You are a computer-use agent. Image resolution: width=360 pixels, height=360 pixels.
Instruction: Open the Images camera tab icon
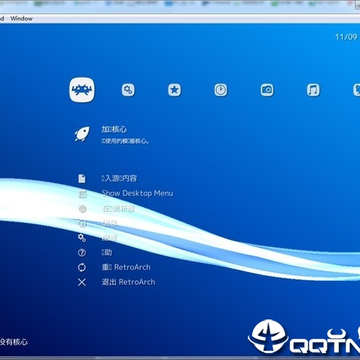tap(267, 90)
